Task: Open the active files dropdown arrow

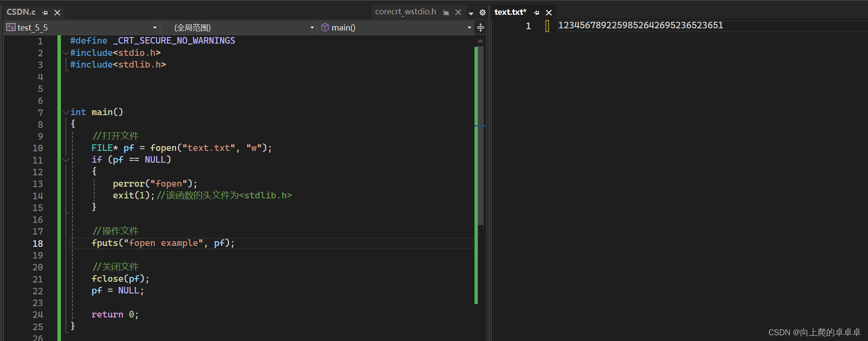Action: pyautogui.click(x=471, y=14)
